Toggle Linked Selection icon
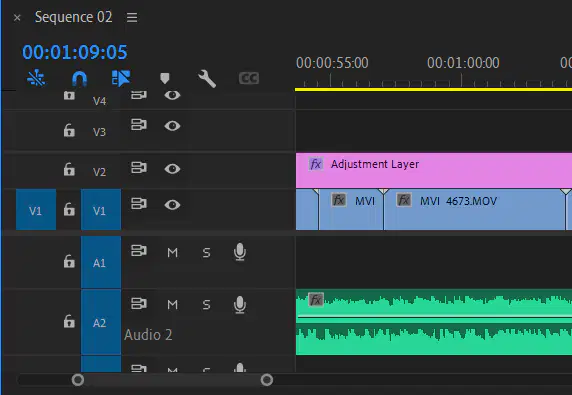The image size is (572, 395). (x=121, y=78)
